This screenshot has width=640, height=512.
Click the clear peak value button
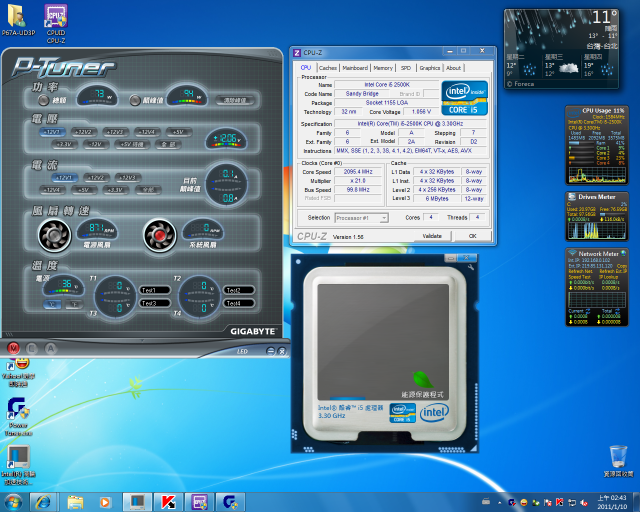[x=235, y=100]
